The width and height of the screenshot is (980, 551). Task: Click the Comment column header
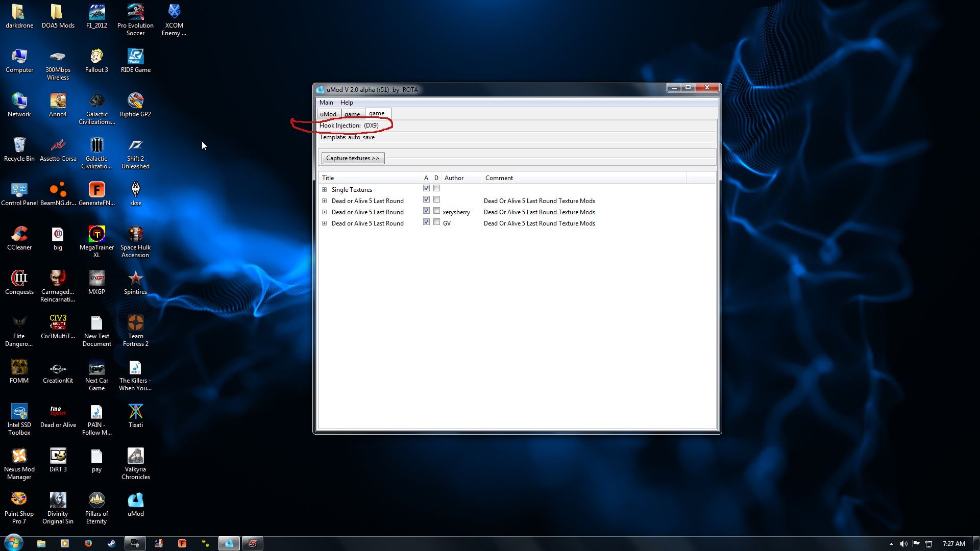(x=499, y=178)
